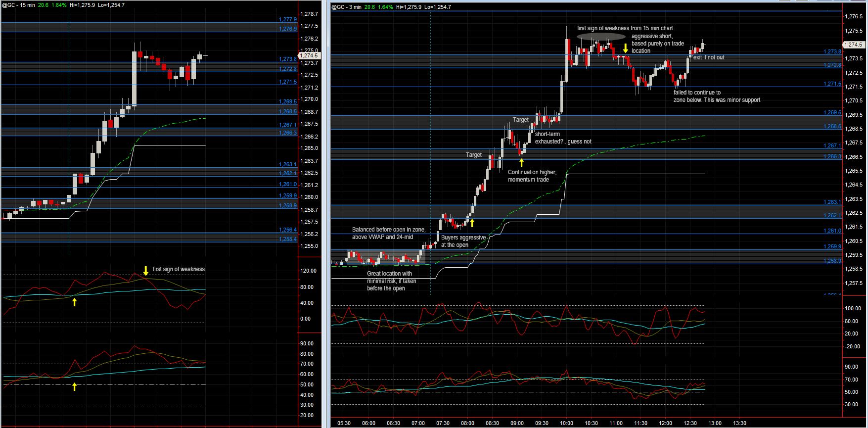Click the '08:30' time axis label
The height and width of the screenshot is (428, 868).
click(492, 424)
